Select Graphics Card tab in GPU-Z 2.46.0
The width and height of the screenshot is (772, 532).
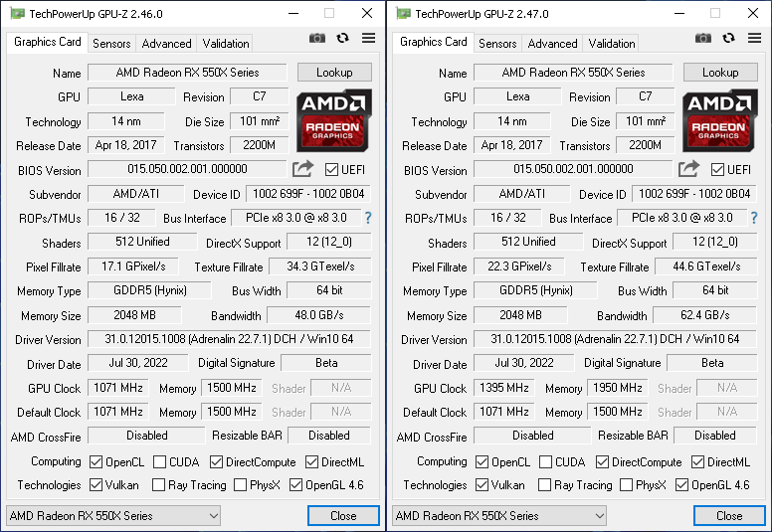coord(48,42)
